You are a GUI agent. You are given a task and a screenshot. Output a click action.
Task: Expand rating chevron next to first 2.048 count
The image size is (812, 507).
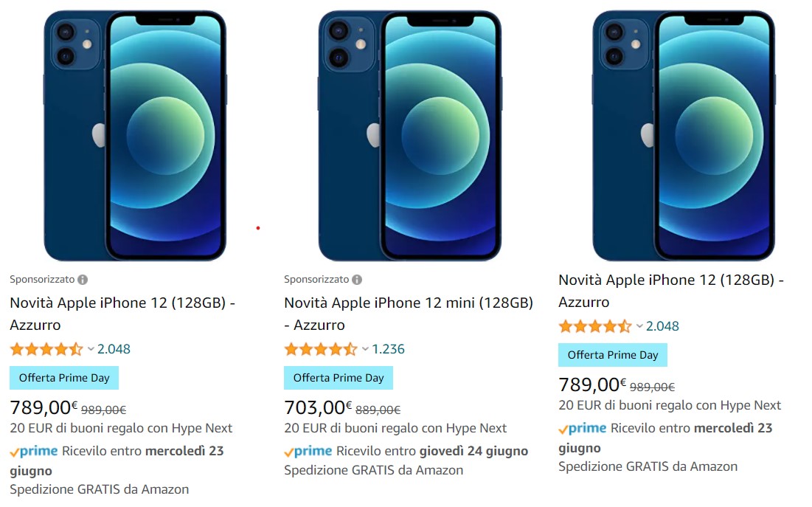pyautogui.click(x=91, y=349)
